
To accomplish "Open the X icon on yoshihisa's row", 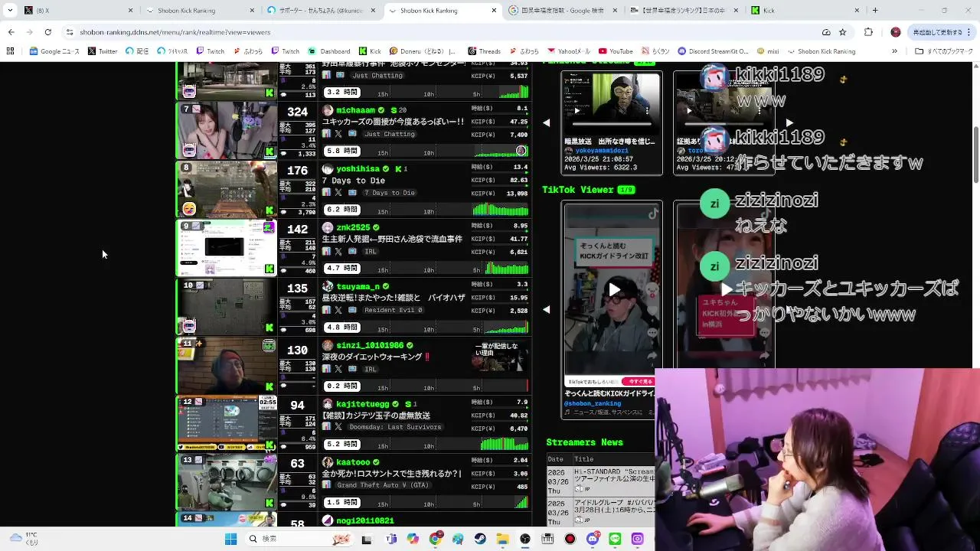I will pyautogui.click(x=338, y=193).
